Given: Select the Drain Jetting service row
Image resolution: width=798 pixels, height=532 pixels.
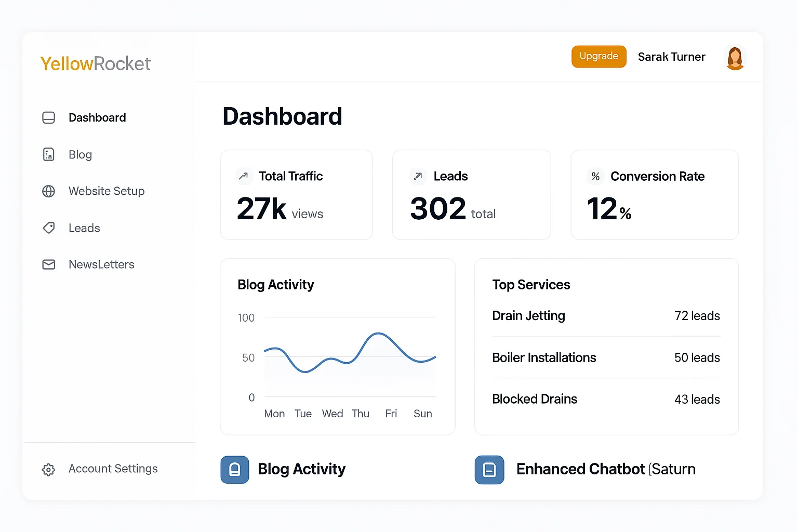Looking at the screenshot, I should tap(606, 316).
